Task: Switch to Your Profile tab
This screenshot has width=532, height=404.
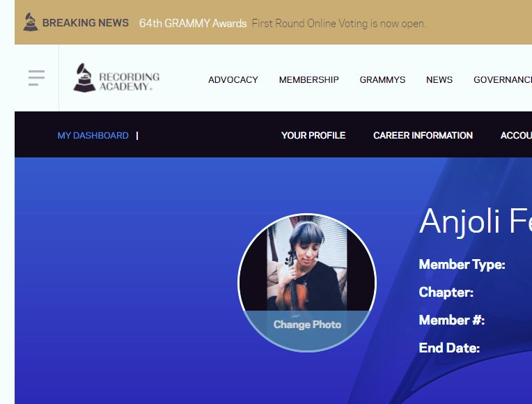Action: 313,135
